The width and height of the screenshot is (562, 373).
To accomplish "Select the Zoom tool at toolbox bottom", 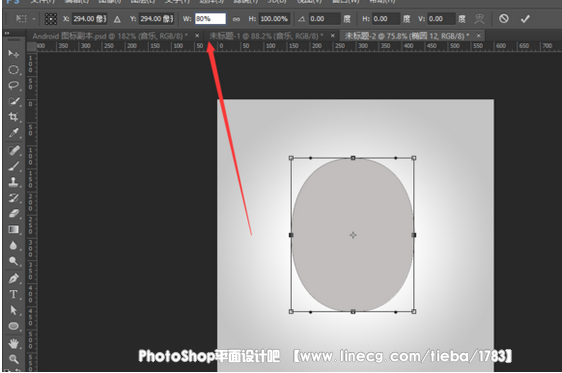I will point(14,359).
